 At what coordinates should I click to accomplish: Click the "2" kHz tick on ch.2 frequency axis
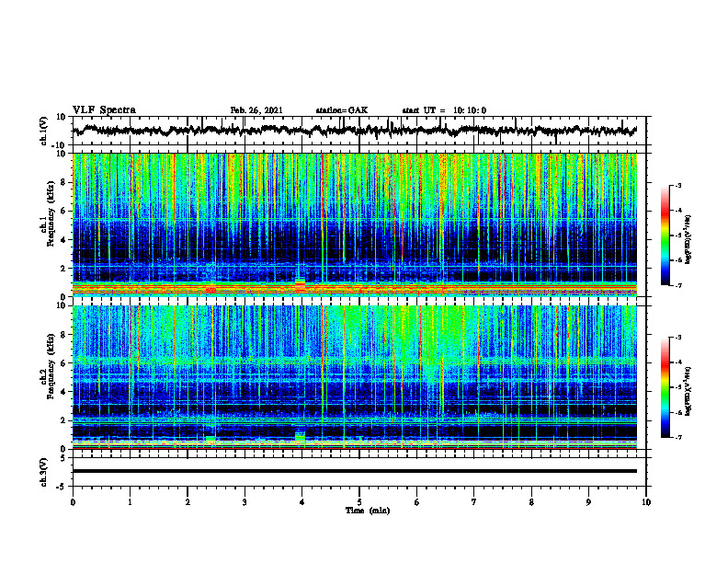tap(63, 420)
